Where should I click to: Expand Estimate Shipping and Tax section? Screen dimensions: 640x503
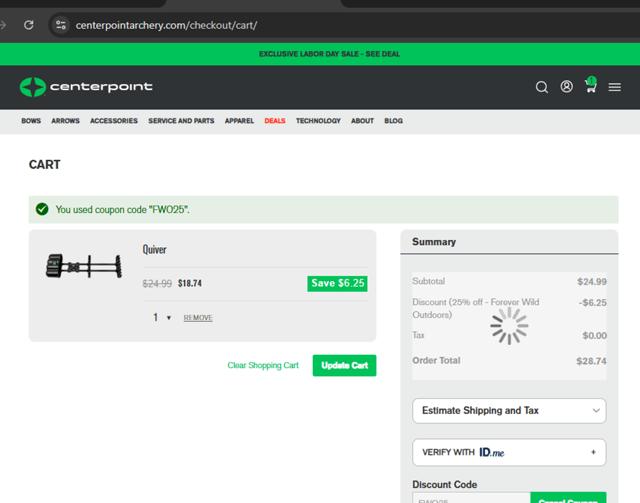(x=509, y=411)
